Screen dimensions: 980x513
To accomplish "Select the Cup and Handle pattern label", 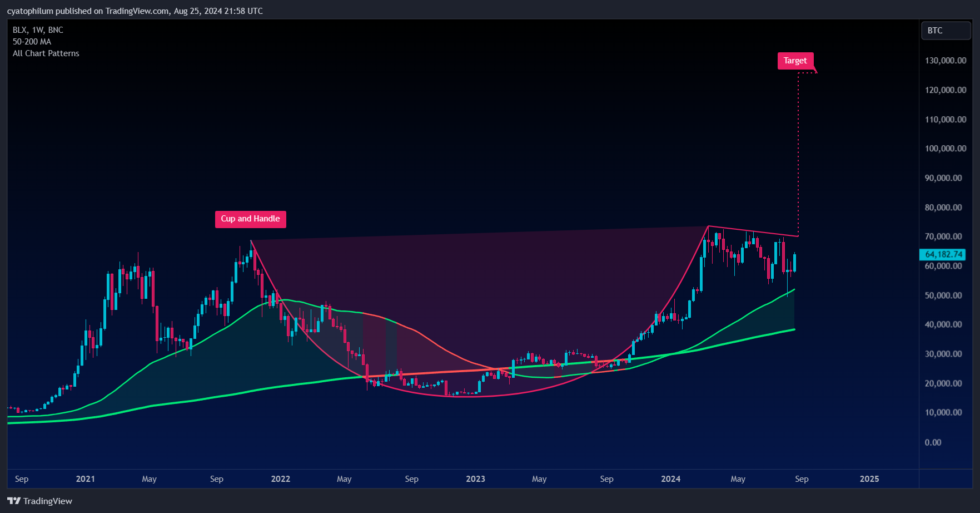I will tap(250, 219).
